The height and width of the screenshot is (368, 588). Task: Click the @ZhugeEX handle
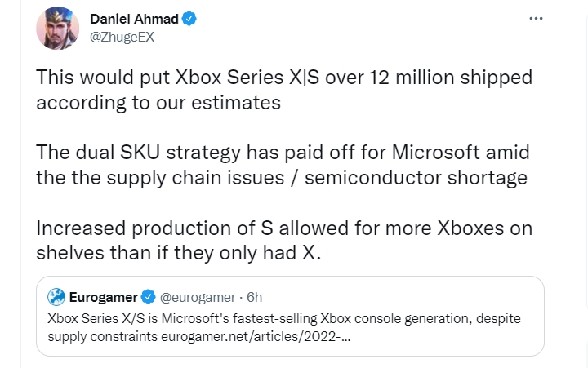click(122, 36)
